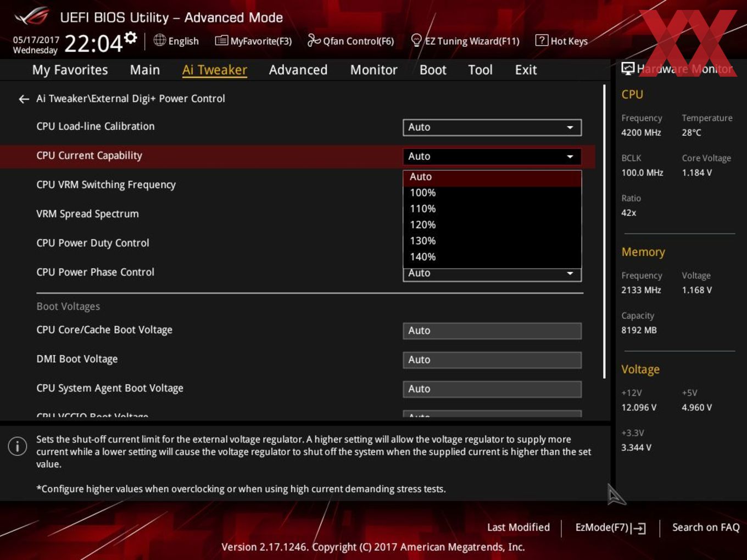Click CPU System Agent Boot Voltage field

click(492, 389)
